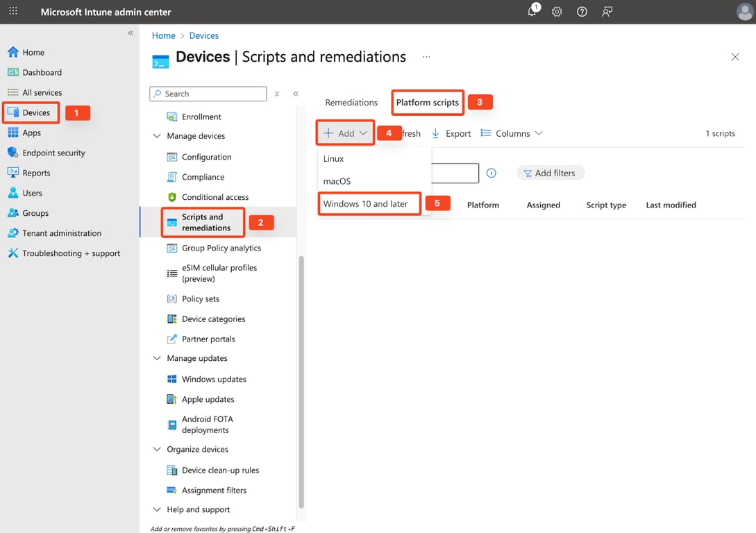Clear the resource menu search with X icon
The image size is (756, 533).
(277, 94)
